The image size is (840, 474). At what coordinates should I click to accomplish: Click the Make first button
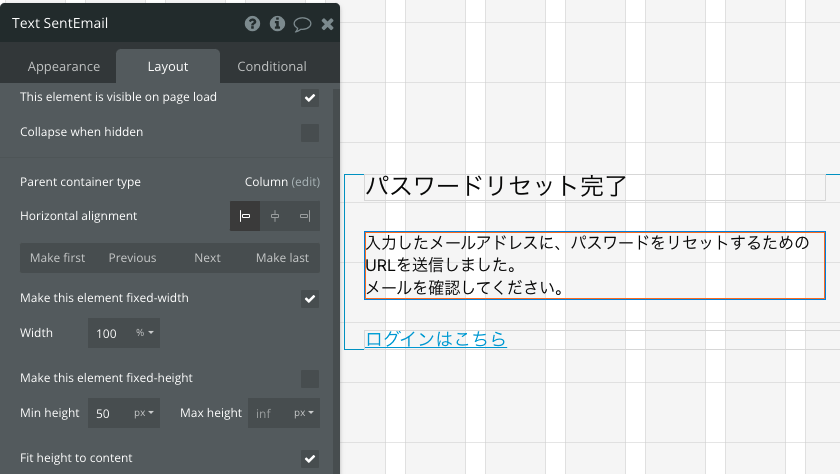click(57, 258)
